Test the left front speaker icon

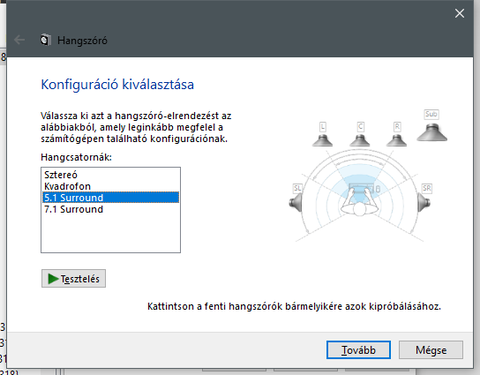coord(322,140)
